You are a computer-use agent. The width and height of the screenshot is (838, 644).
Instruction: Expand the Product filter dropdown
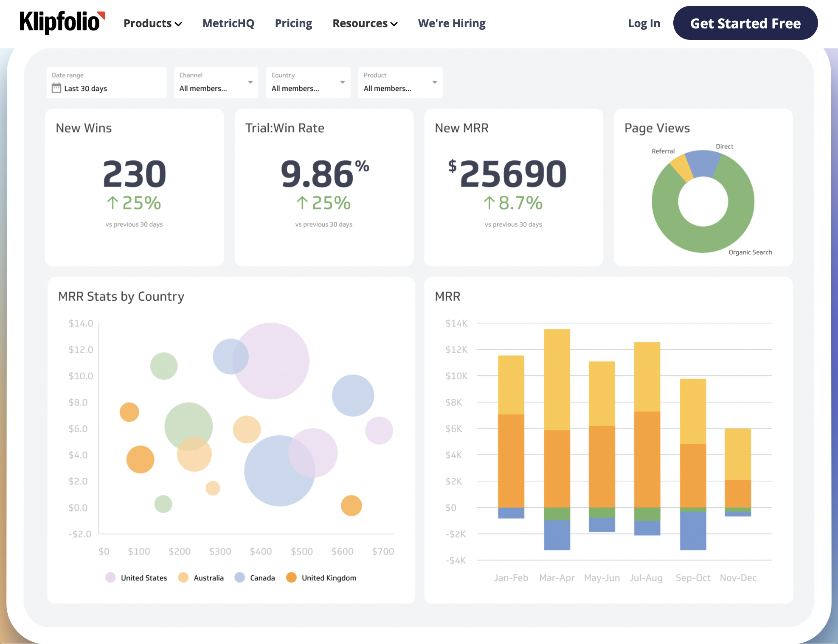(400, 82)
